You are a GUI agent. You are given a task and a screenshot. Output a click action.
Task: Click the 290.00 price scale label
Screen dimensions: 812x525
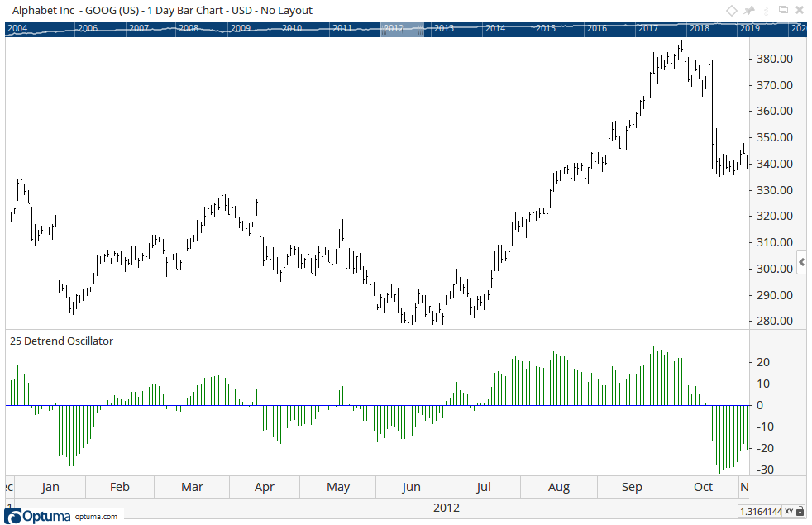point(775,296)
